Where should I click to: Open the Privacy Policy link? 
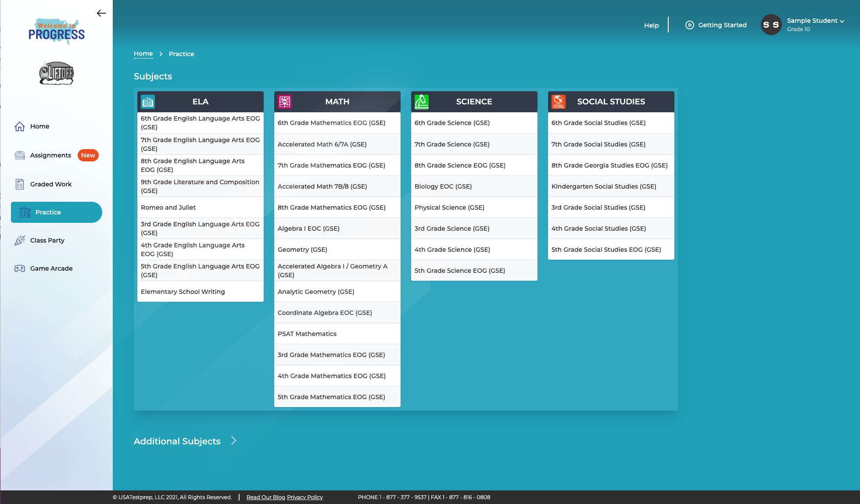point(305,497)
